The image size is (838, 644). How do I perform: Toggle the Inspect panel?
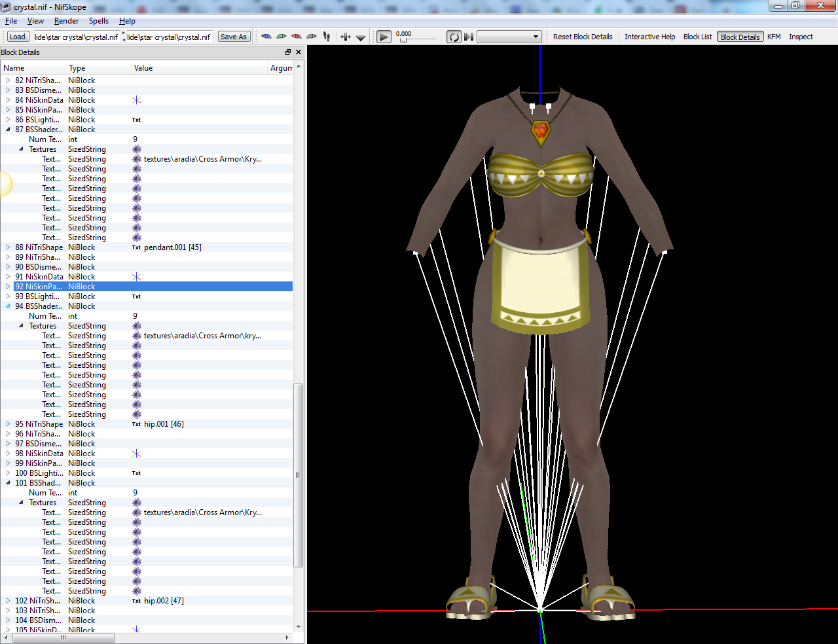tap(801, 37)
